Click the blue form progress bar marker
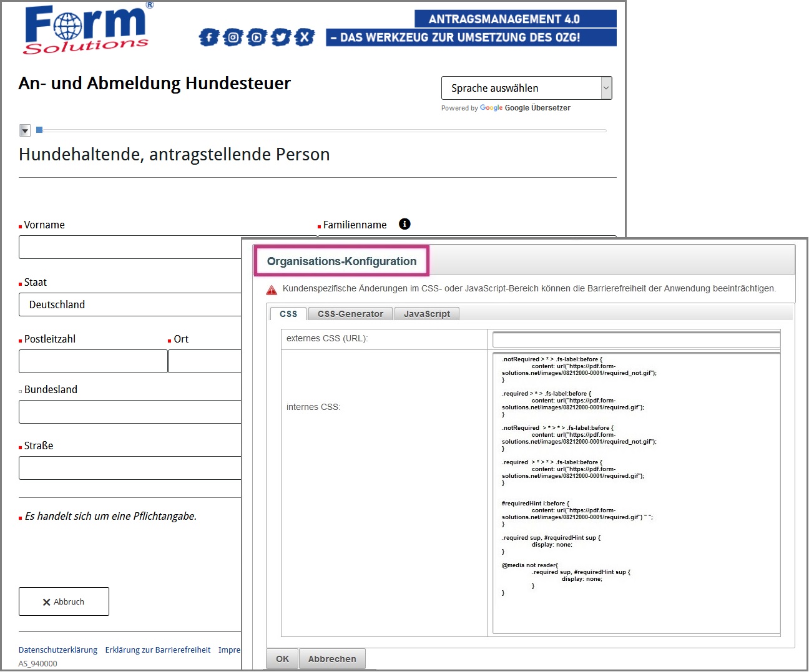This screenshot has width=809, height=672. pos(39,130)
